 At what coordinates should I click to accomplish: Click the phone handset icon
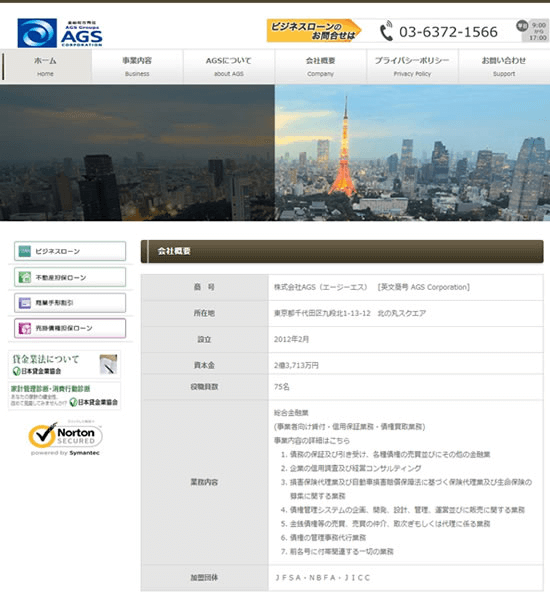[x=386, y=31]
